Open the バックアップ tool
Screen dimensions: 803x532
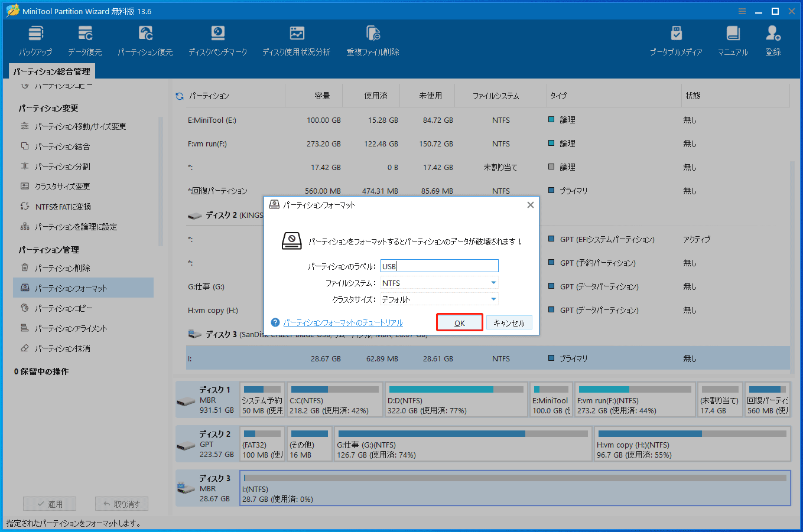point(35,40)
